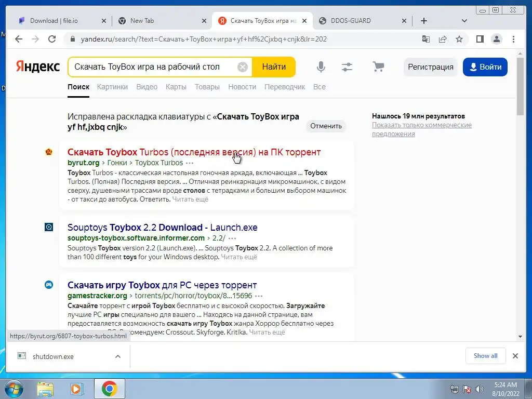Reload the Yandex search page
This screenshot has width=532, height=399.
52,39
